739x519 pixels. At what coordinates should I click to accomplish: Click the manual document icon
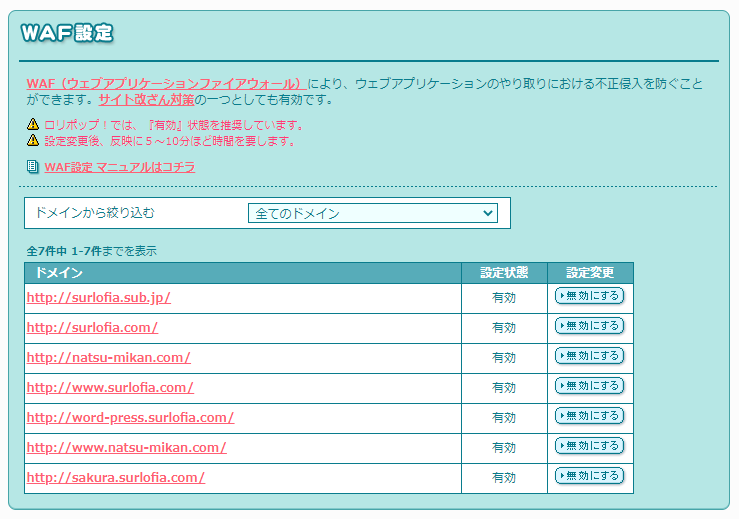(33, 167)
